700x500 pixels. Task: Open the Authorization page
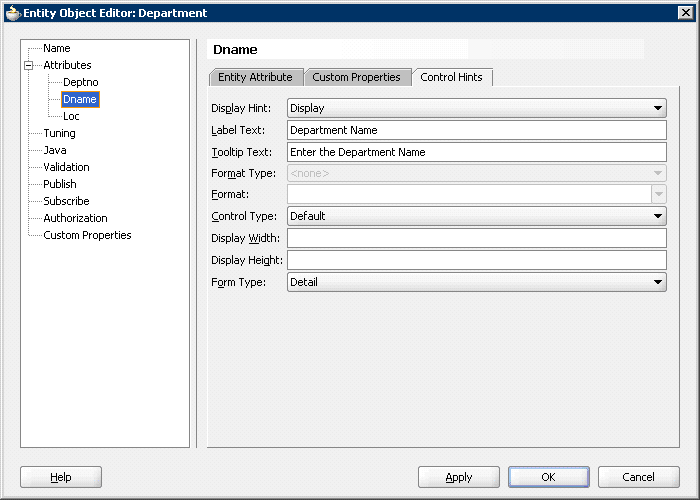pos(75,218)
